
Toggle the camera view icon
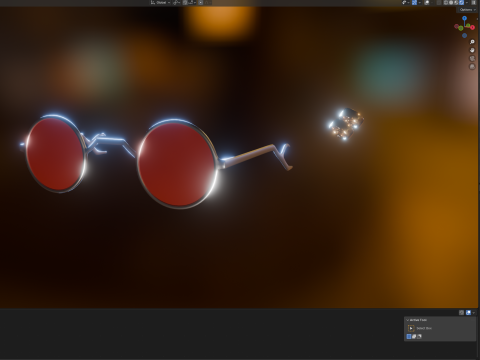(x=472, y=58)
